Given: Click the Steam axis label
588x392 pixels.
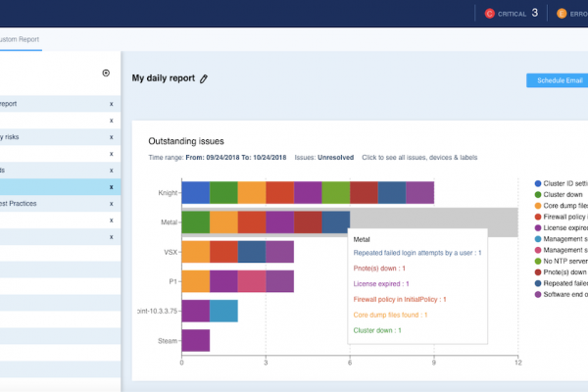Looking at the screenshot, I should point(168,341).
